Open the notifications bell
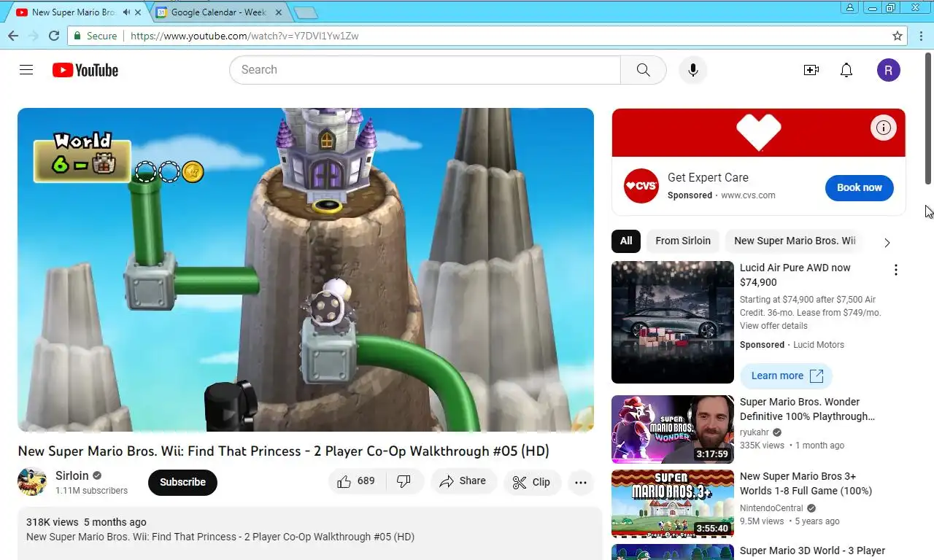Viewport: 934px width, 560px height. (x=846, y=70)
